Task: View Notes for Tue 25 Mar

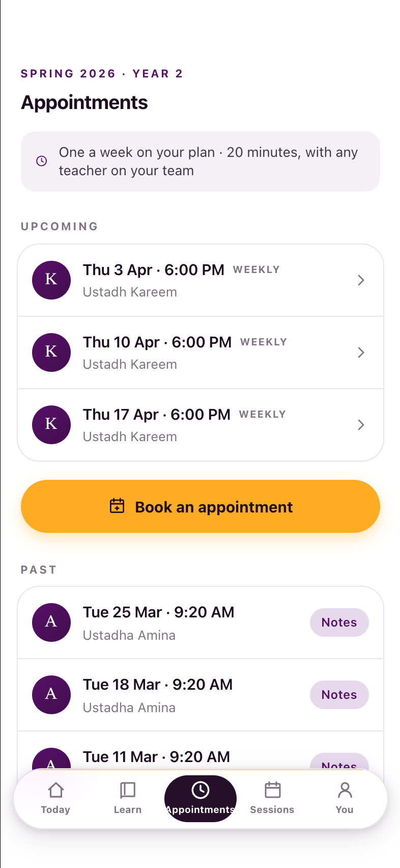Action: (x=339, y=622)
